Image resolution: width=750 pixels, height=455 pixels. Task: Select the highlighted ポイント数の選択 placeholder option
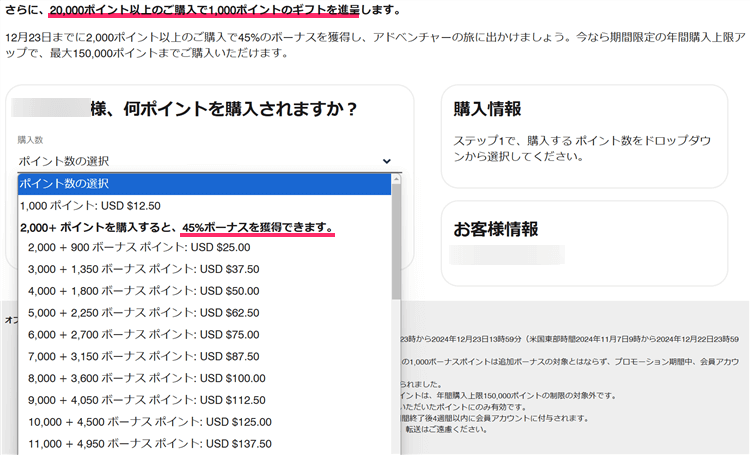200,184
